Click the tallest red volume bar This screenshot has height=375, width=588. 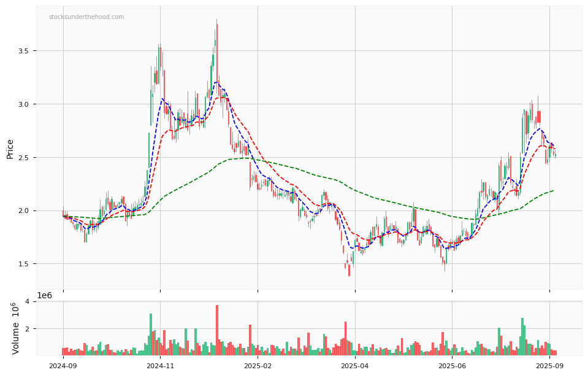217,330
